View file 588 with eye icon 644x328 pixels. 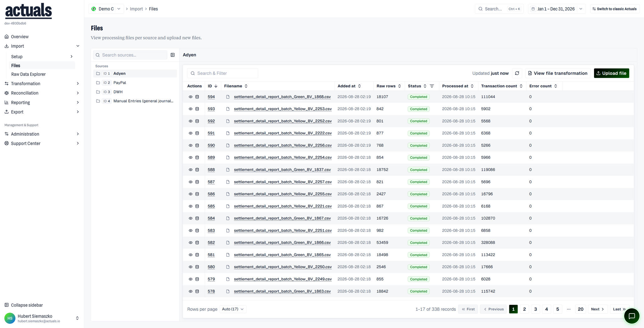coord(191,170)
